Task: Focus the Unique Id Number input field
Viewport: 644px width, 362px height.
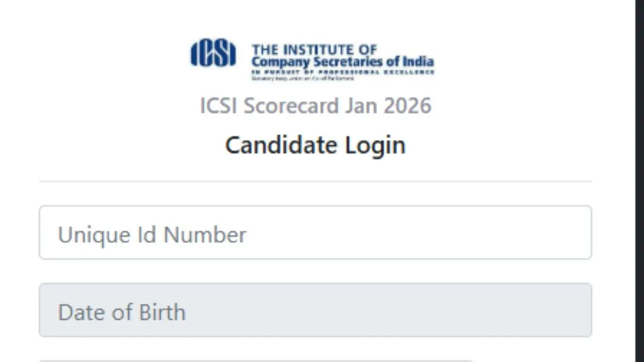Action: coord(315,233)
